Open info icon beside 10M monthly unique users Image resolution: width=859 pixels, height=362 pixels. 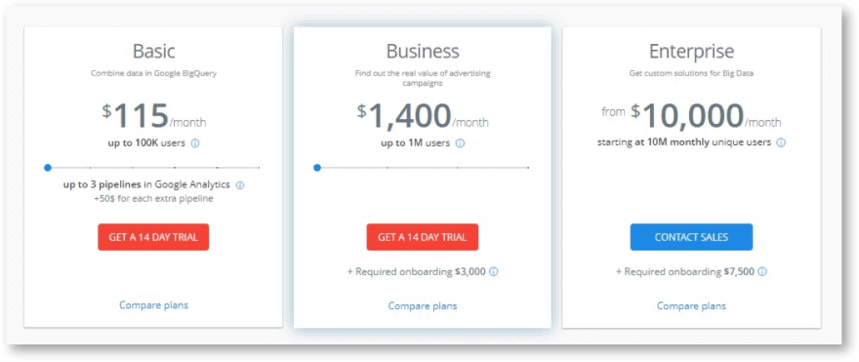(x=781, y=142)
